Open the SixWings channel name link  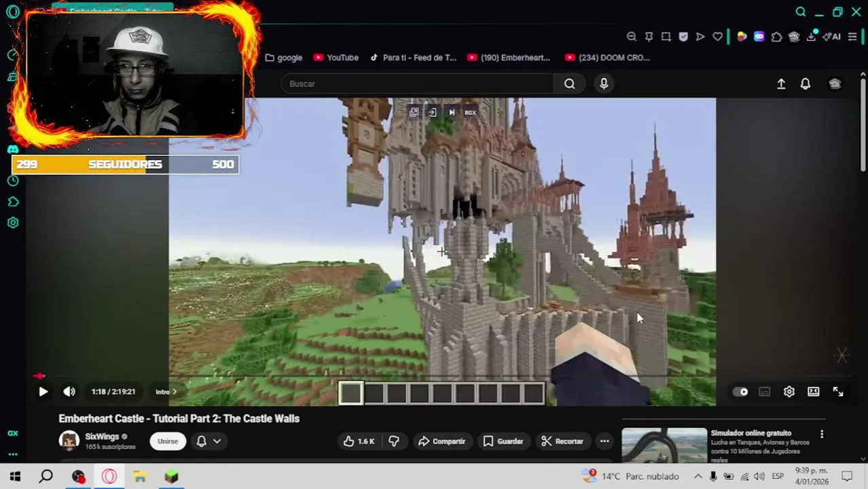(x=102, y=437)
